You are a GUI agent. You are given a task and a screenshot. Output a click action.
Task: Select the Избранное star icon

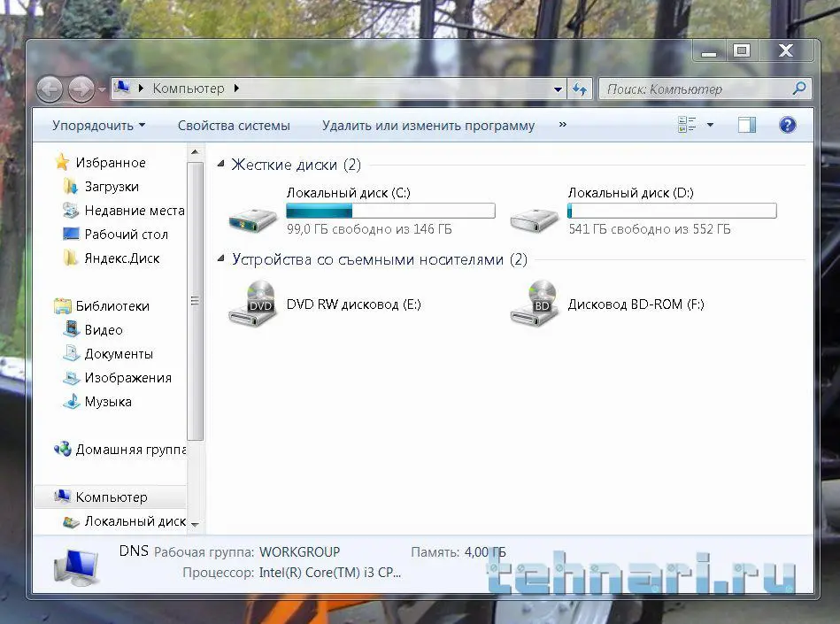[x=62, y=162]
